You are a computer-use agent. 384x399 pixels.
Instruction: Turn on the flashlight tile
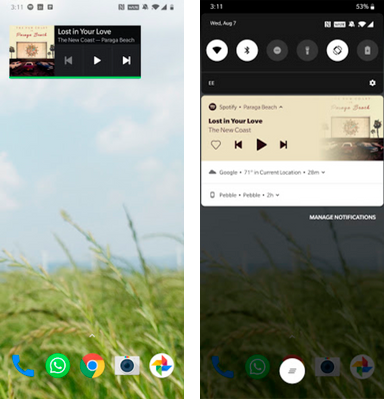[307, 50]
